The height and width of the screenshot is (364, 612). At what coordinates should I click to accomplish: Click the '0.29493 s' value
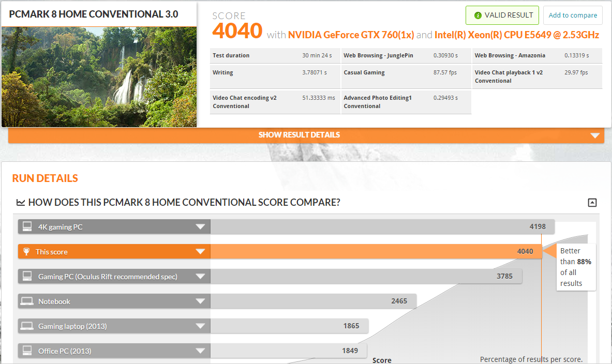pos(445,98)
